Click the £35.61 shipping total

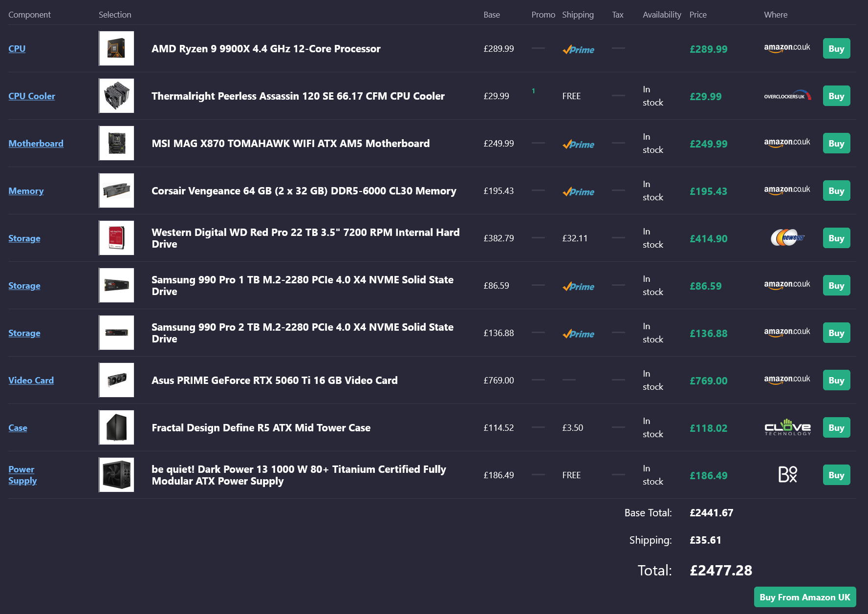click(705, 540)
